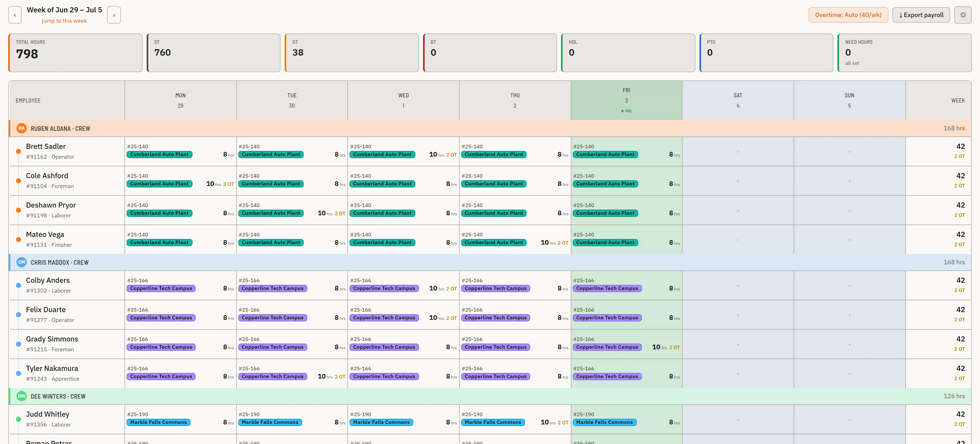Image resolution: width=980 pixels, height=444 pixels.
Task: Click Brett Sadler's empty Saturday cell
Action: coord(738,151)
